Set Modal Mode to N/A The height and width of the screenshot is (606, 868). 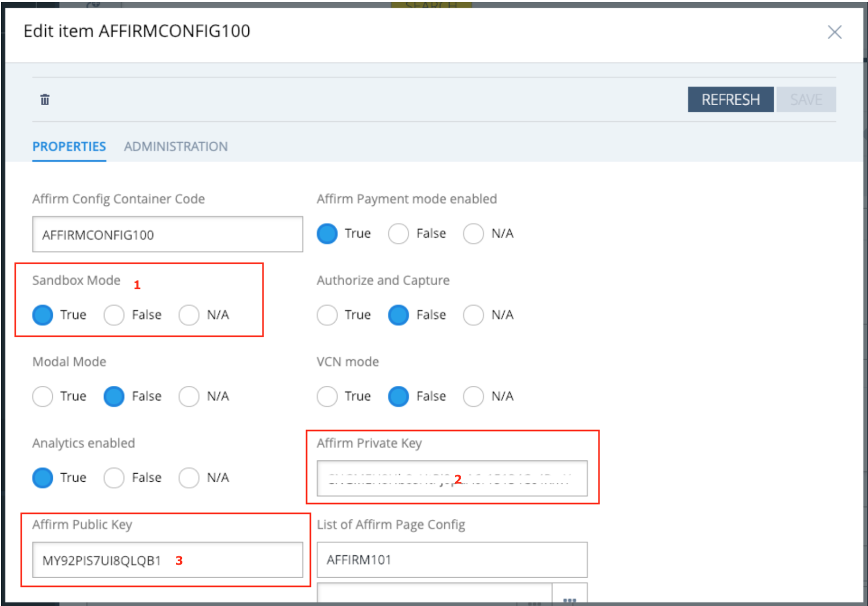pyautogui.click(x=189, y=396)
